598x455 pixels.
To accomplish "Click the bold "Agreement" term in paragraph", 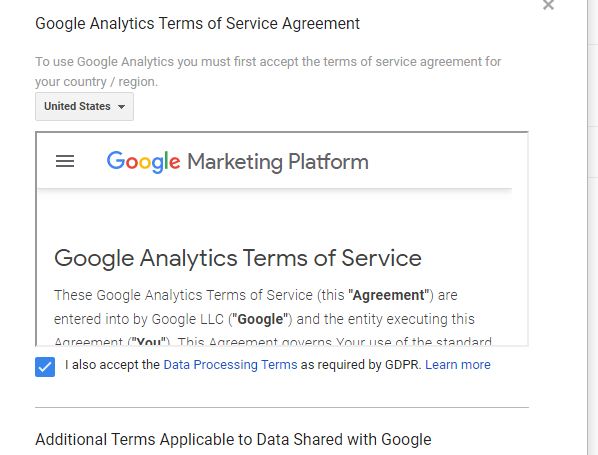I will click(x=388, y=295).
